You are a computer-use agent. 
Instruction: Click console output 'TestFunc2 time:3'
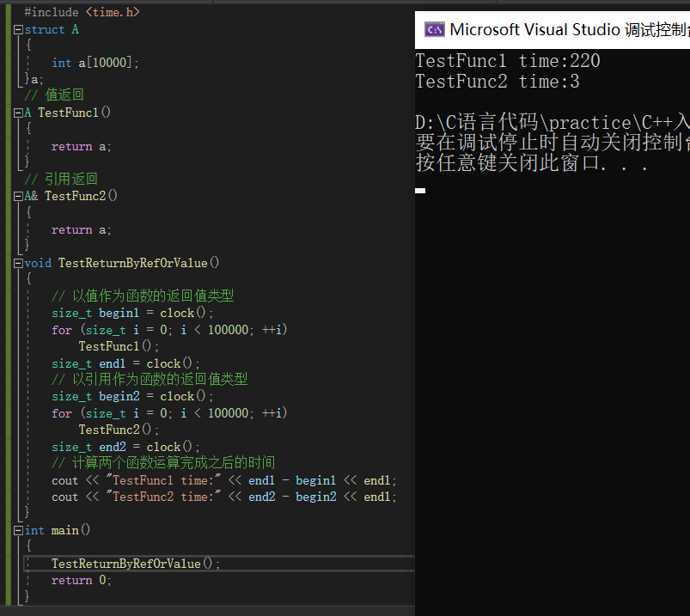(x=498, y=82)
